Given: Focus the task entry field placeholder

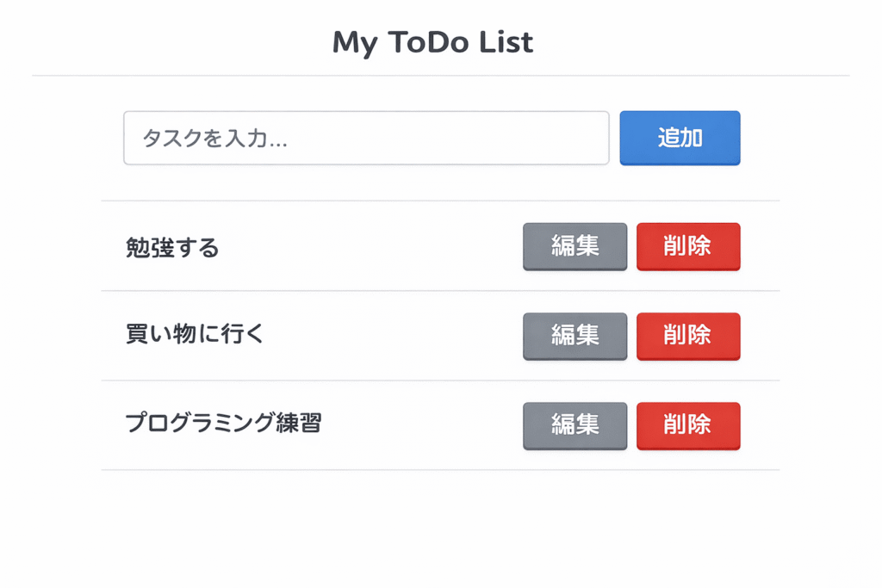Looking at the screenshot, I should [366, 138].
